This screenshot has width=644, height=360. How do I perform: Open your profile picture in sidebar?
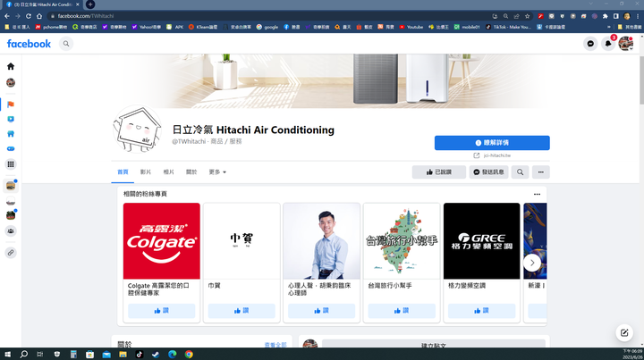click(x=11, y=83)
